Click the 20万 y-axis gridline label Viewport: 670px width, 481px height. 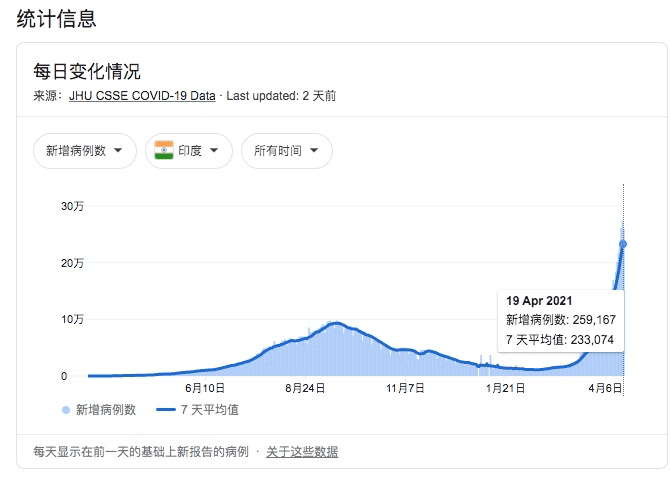pos(71,263)
